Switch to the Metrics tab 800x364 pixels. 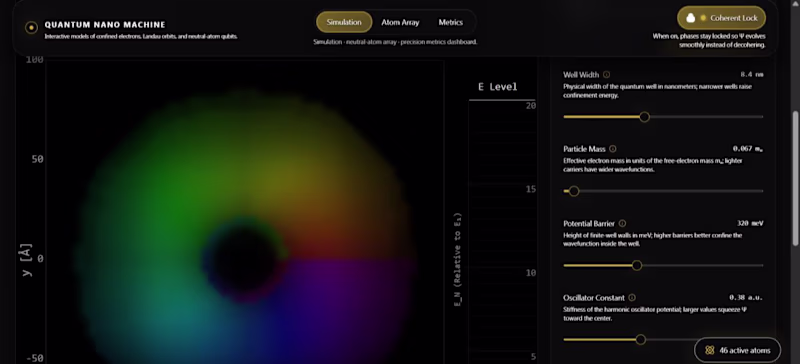coord(451,22)
